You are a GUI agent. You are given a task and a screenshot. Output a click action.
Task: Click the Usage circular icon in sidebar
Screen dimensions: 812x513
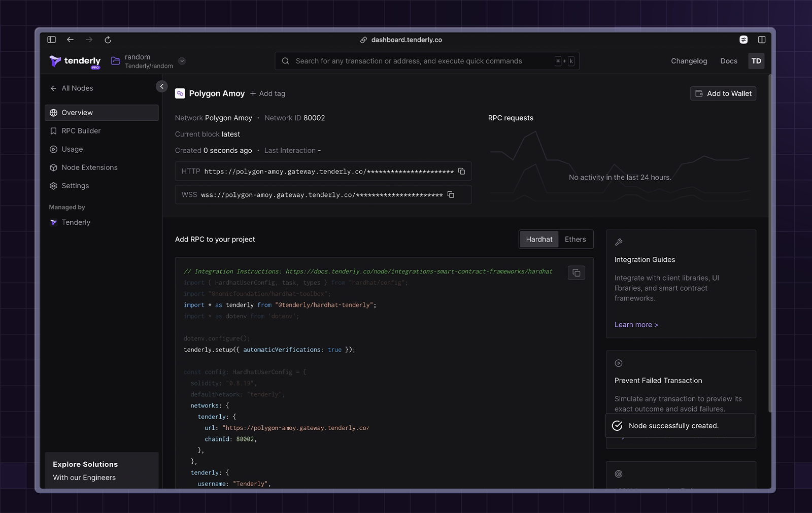pos(53,149)
